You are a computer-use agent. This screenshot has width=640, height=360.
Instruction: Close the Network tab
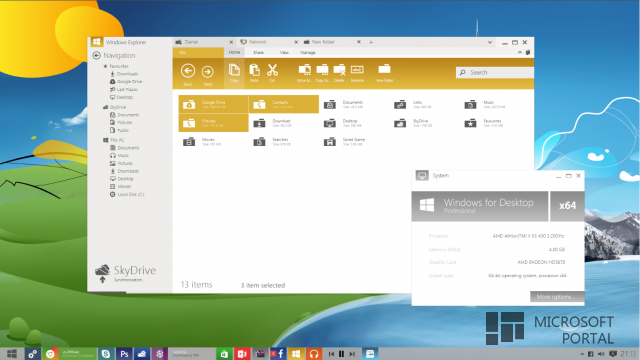click(296, 42)
